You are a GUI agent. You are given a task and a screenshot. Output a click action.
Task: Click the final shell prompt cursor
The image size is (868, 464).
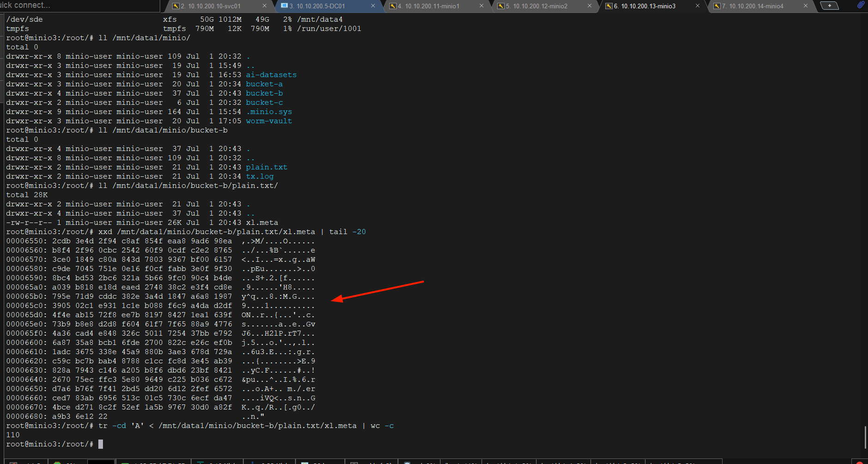[x=101, y=444]
